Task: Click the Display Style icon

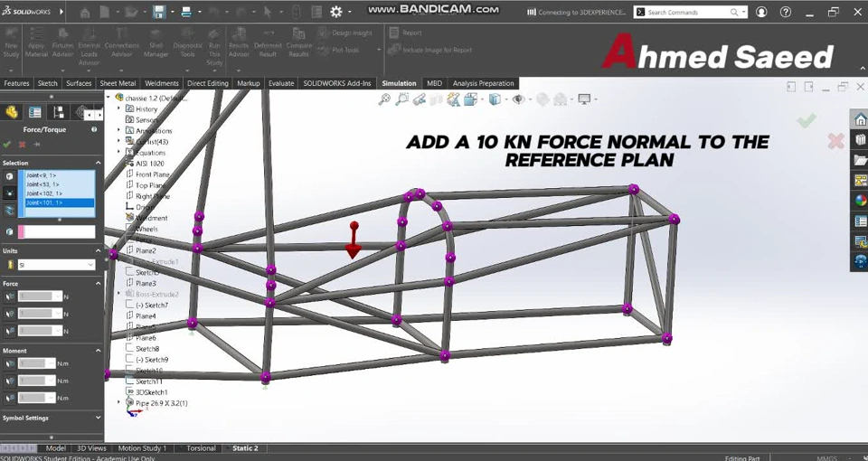Action: [x=495, y=99]
